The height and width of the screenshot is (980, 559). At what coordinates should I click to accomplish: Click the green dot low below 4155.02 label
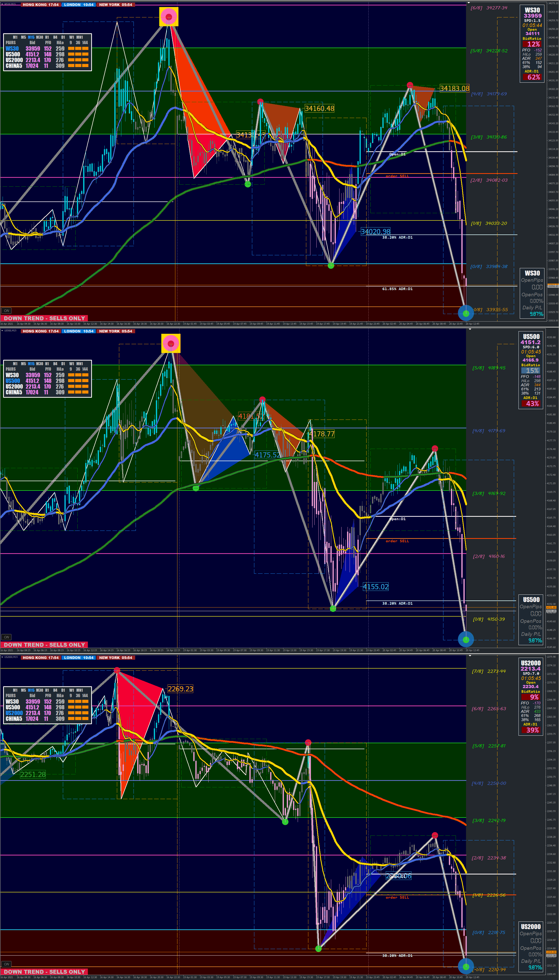tap(333, 609)
